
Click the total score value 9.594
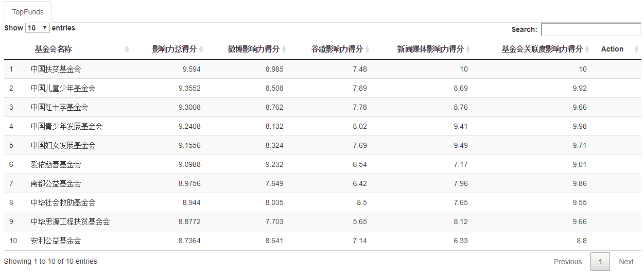coord(192,69)
